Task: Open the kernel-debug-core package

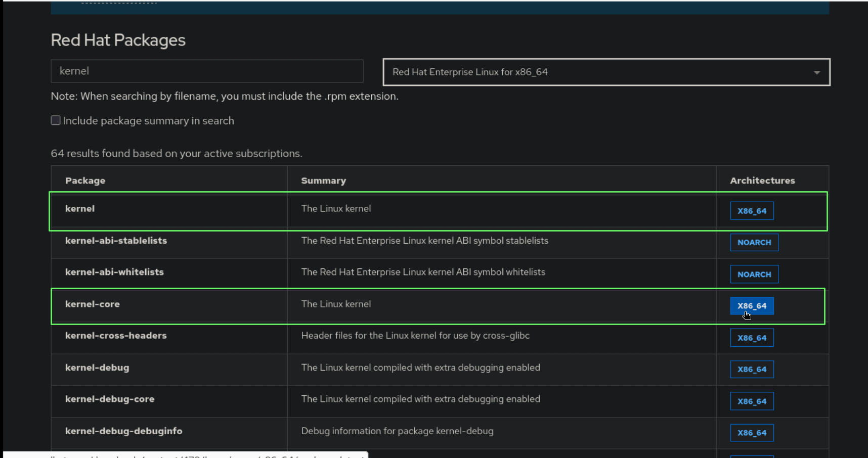Action: 110,399
